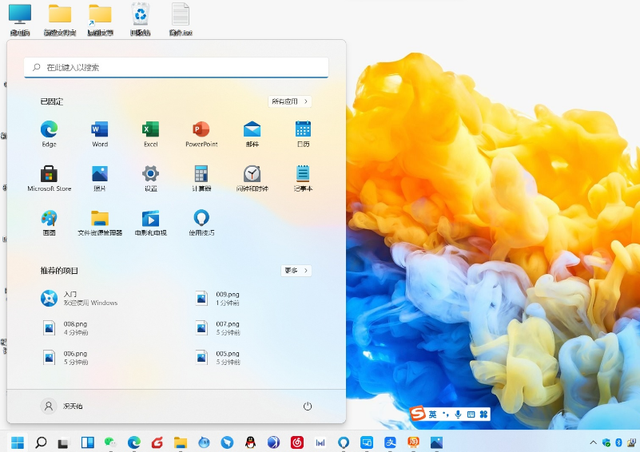This screenshot has height=452, width=640.
Task: Open the Excel pinned app
Action: pyautogui.click(x=151, y=130)
